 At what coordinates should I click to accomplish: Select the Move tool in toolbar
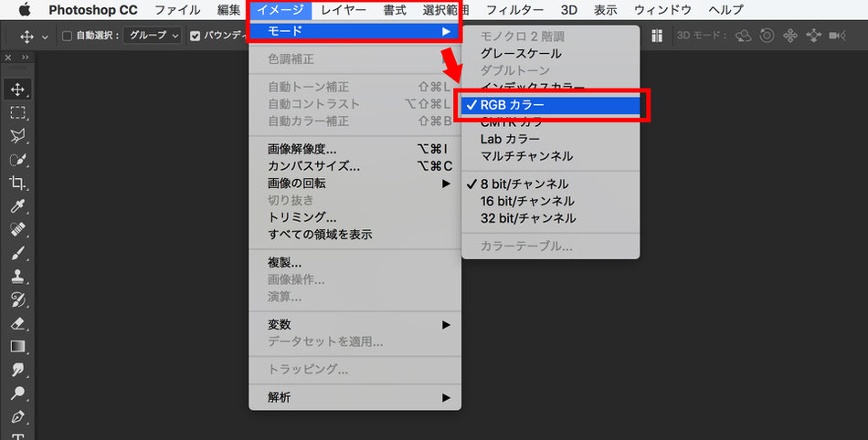click(x=17, y=89)
